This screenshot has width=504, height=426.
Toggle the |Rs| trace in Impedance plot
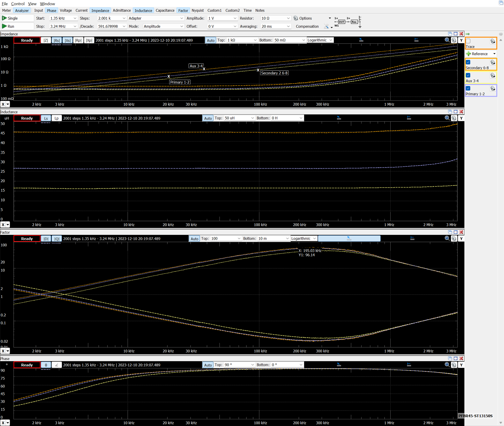[x=57, y=40]
